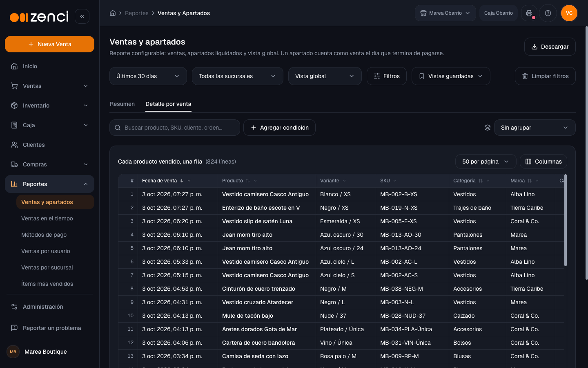Image resolution: width=588 pixels, height=368 pixels.
Task: Open Reportar un problema
Action: (49, 328)
